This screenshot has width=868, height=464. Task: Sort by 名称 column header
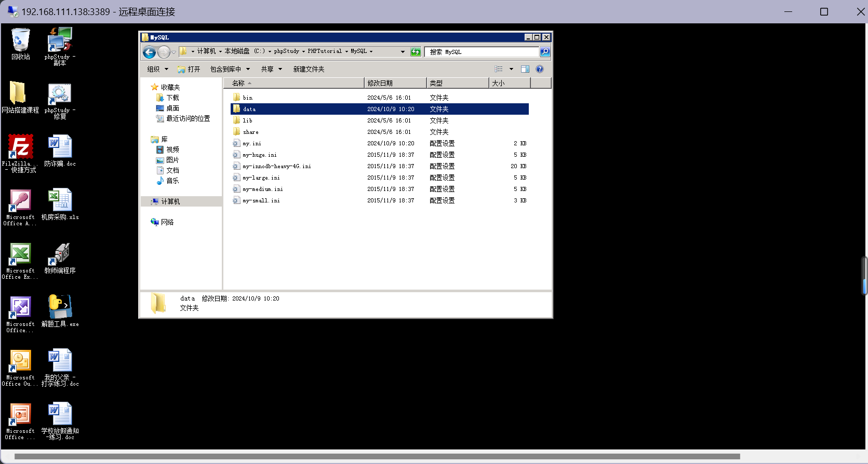click(x=294, y=83)
